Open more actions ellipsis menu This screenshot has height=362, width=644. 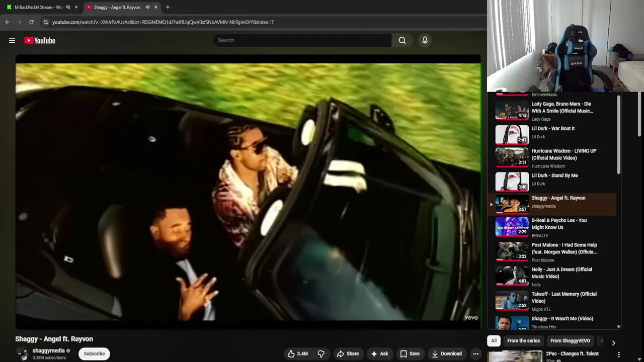point(475,354)
